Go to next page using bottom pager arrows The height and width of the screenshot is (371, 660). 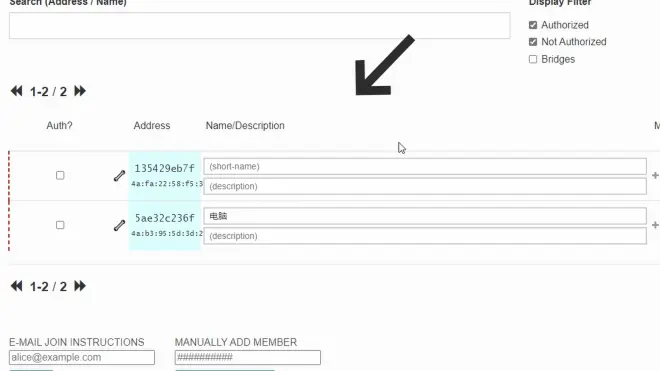click(80, 286)
